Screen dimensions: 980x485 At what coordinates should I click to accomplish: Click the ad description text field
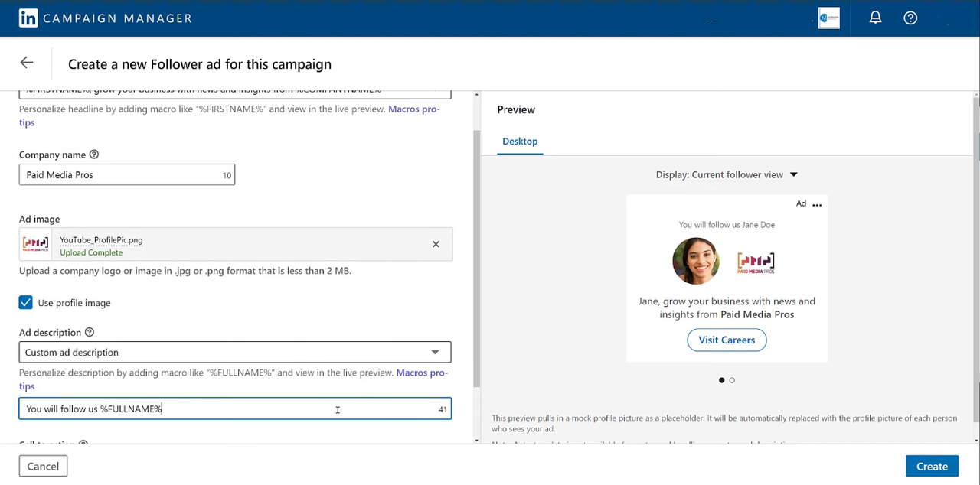(x=235, y=409)
